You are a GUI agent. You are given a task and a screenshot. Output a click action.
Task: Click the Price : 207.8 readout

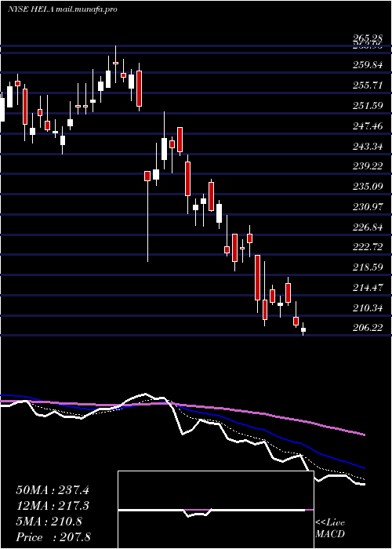tap(53, 537)
